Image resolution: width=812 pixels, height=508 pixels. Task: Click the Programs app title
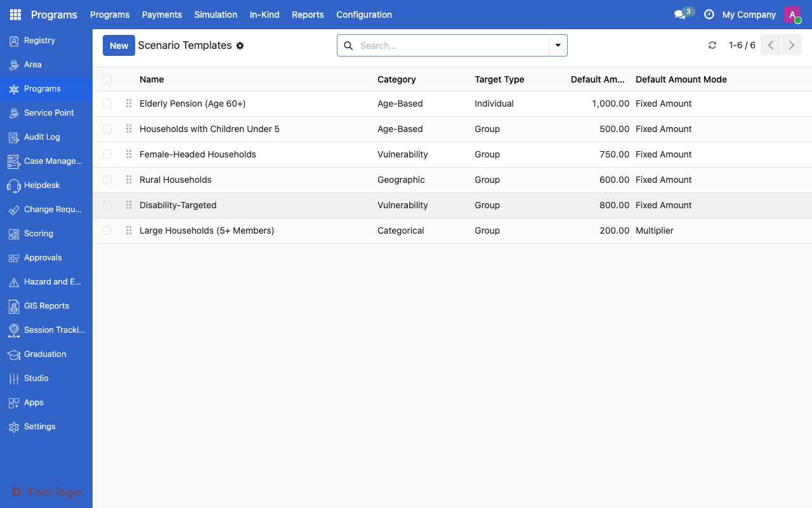click(54, 15)
